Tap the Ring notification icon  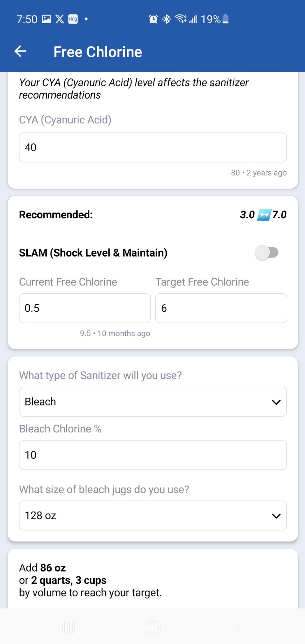(73, 19)
